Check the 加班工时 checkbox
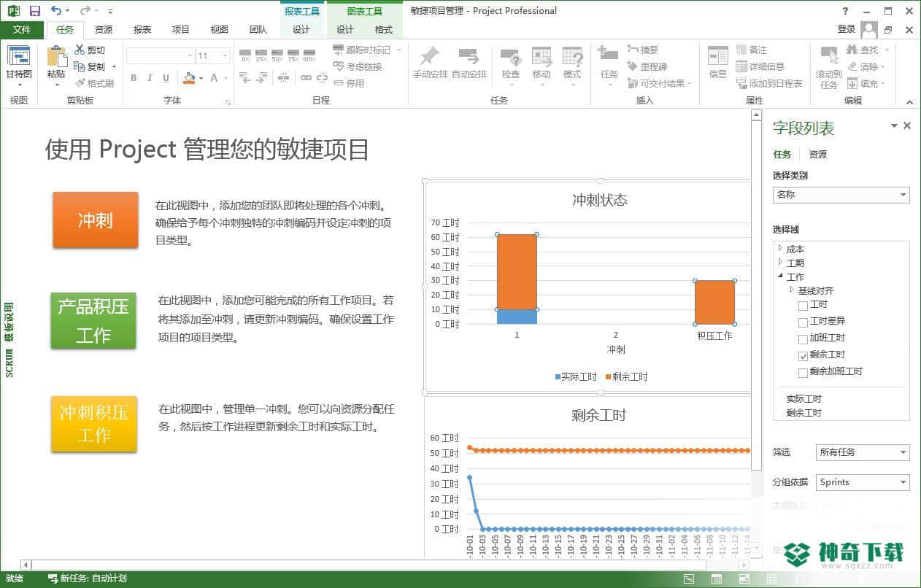921x588 pixels. tap(804, 339)
